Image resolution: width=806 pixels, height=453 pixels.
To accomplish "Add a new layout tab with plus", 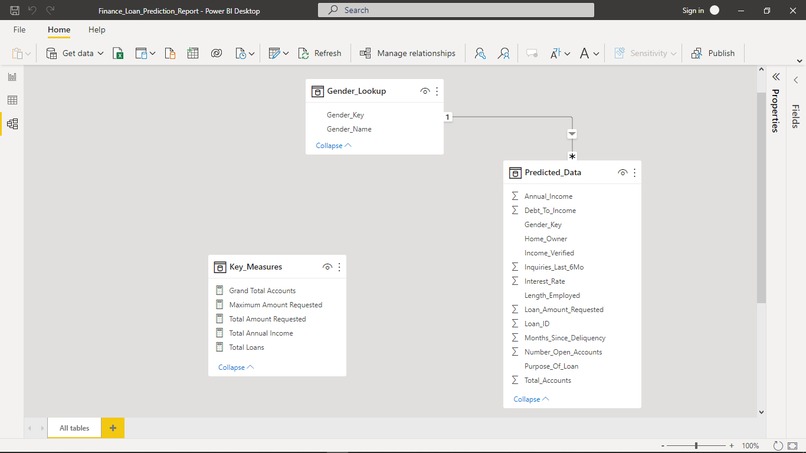I will point(113,428).
